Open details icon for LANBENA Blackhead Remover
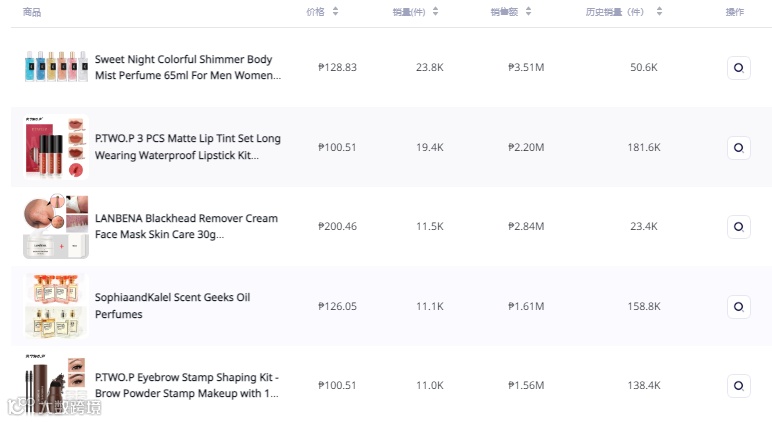Image resolution: width=772 pixels, height=422 pixels. click(x=738, y=226)
